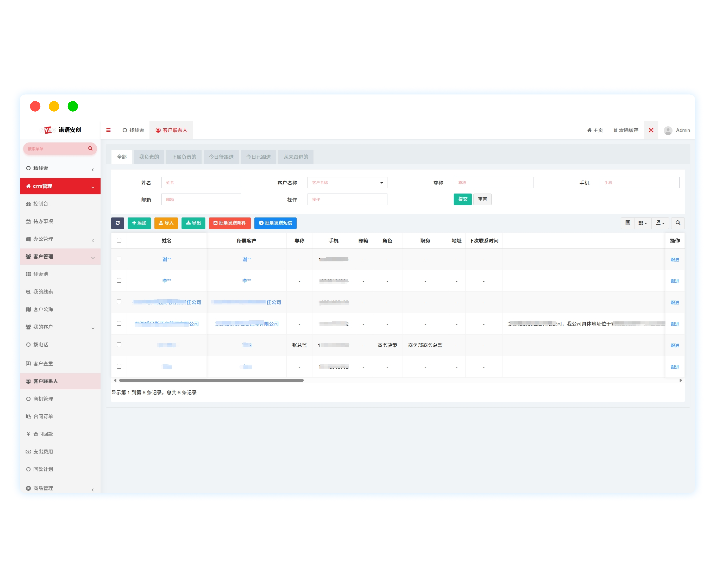Open the 客户名称 dropdown selector
Image resolution: width=715 pixels, height=588 pixels.
coord(347,183)
